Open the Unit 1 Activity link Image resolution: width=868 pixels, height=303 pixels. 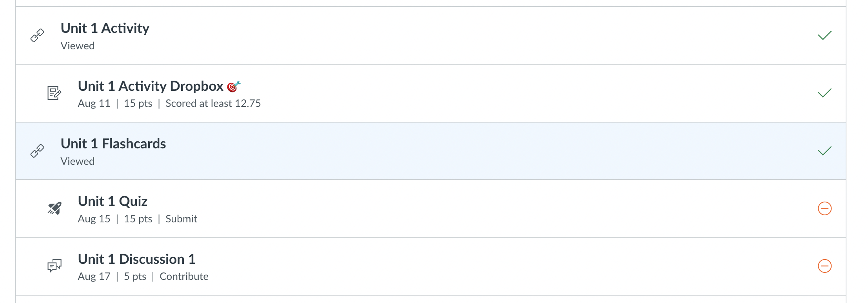click(105, 28)
